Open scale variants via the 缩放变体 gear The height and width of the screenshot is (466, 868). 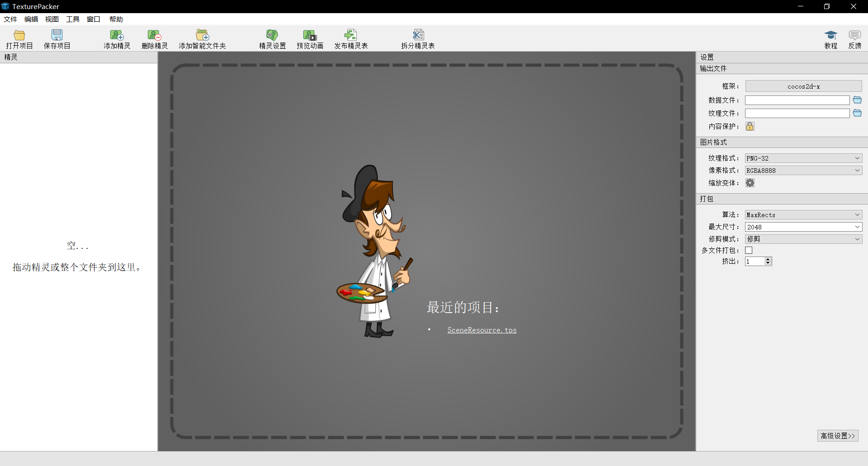[750, 183]
